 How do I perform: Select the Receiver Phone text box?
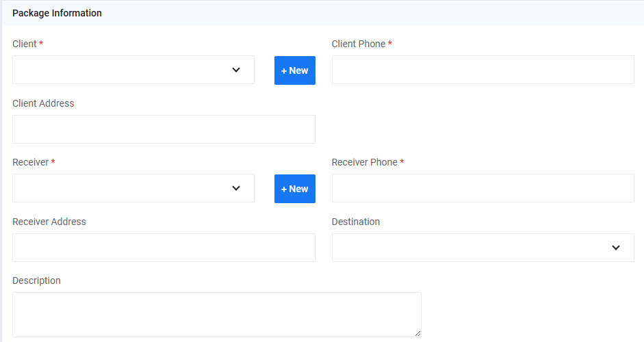pos(482,188)
